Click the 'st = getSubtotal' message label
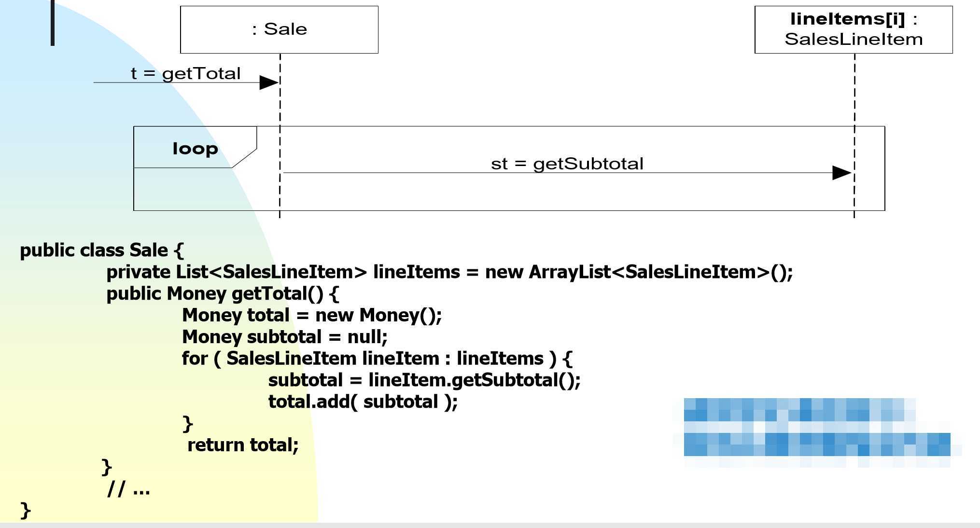 567,164
